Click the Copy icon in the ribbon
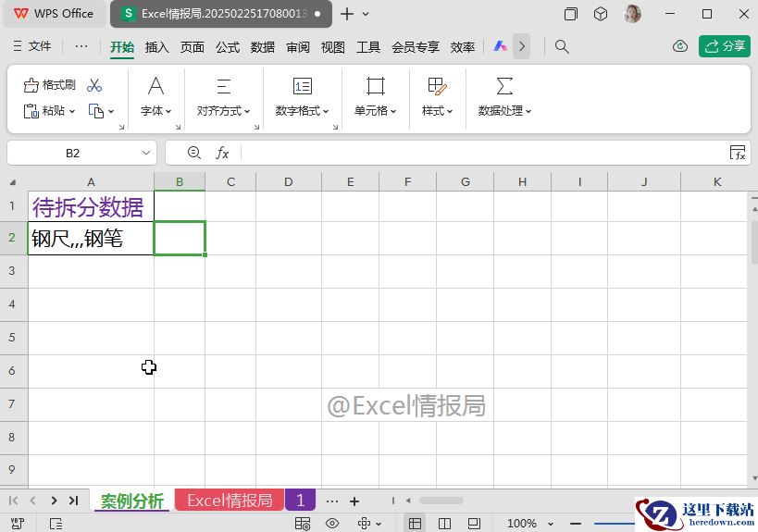The image size is (758, 532). [95, 111]
